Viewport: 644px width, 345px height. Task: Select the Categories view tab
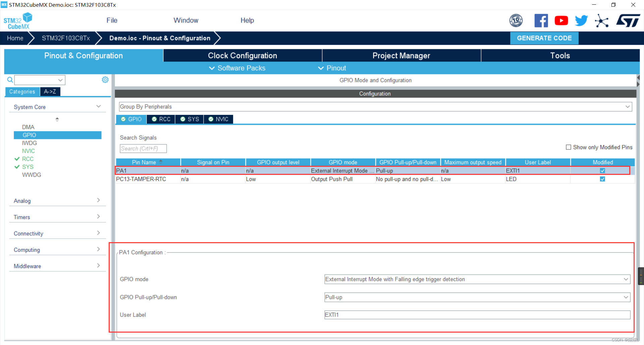22,91
